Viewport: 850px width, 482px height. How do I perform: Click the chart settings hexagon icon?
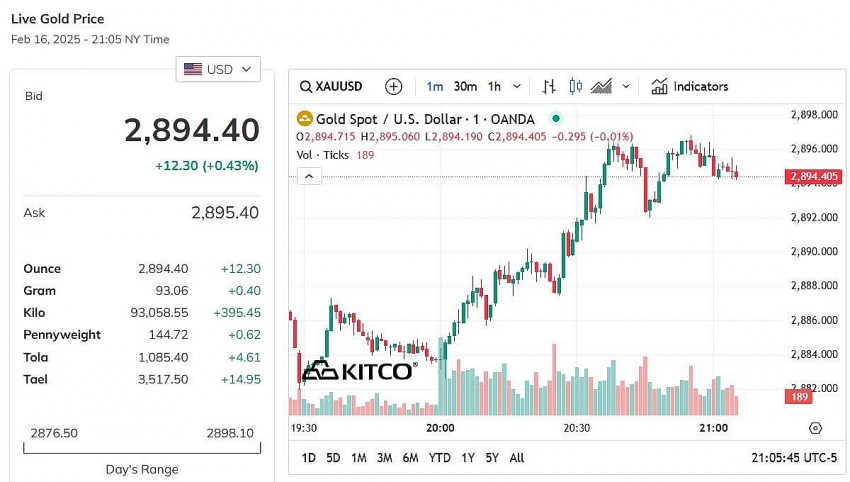coord(815,428)
